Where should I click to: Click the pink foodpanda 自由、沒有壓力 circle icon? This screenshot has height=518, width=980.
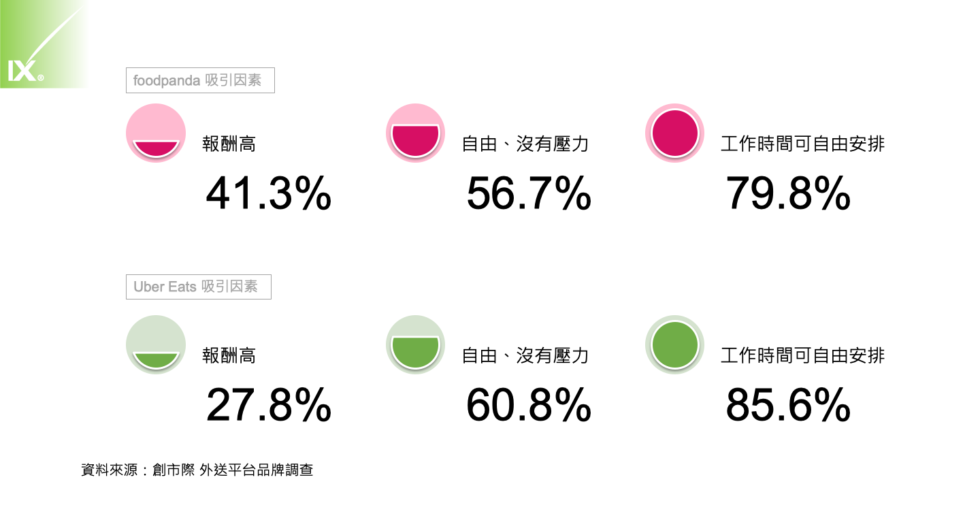coord(415,133)
